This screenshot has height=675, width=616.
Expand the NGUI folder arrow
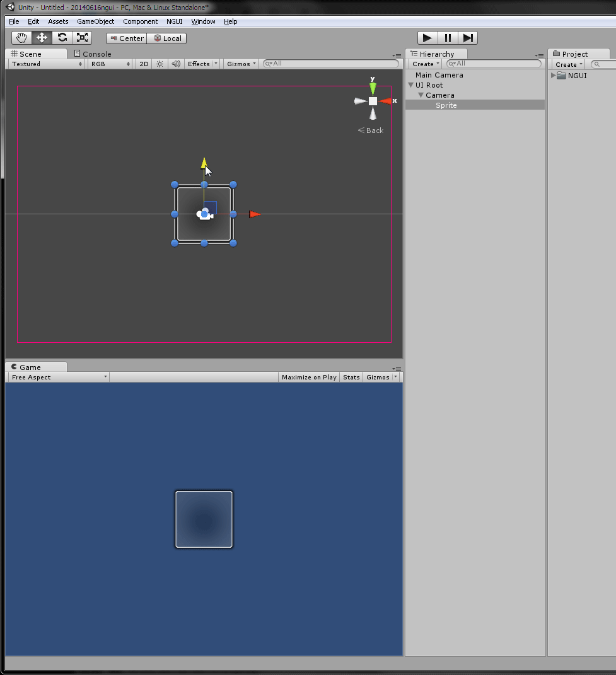(x=553, y=76)
